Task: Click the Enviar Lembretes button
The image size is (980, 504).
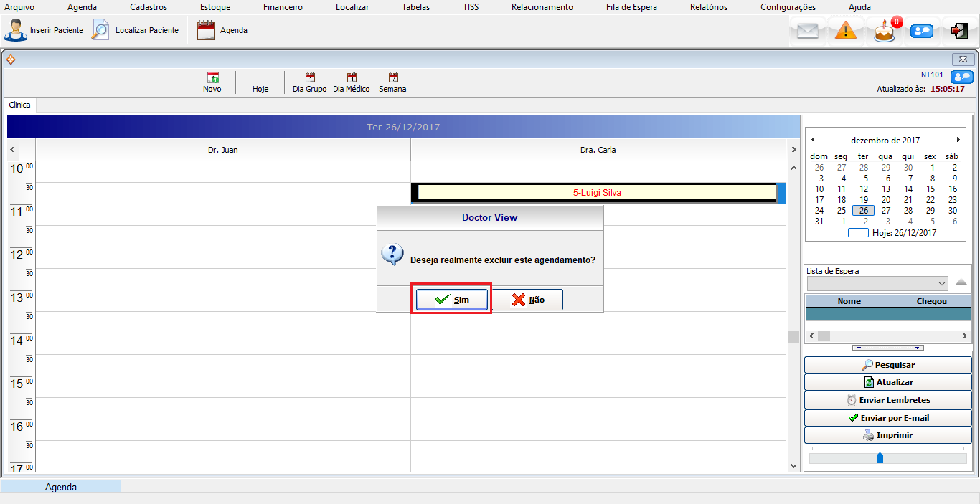Action: click(888, 400)
